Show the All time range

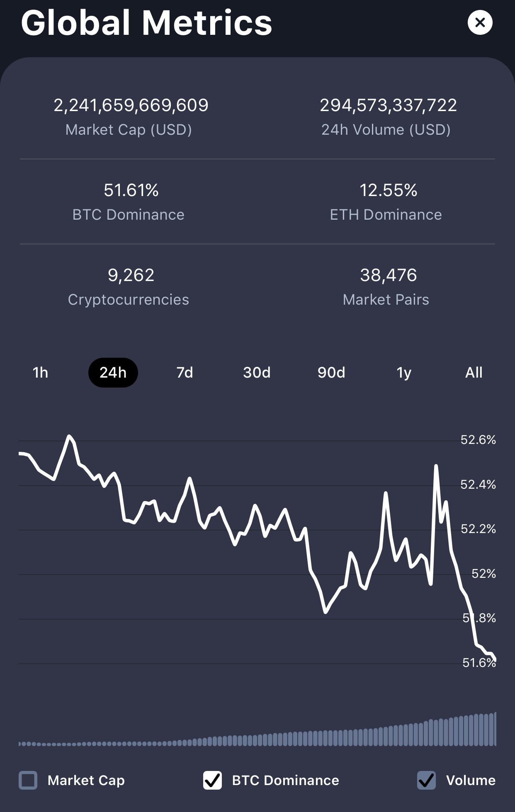(474, 373)
